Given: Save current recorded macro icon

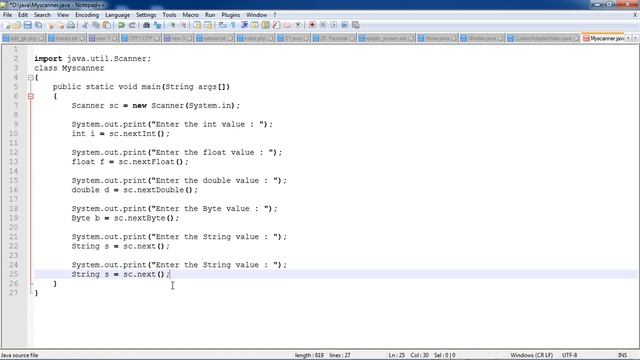Looking at the screenshot, I should [x=356, y=25].
